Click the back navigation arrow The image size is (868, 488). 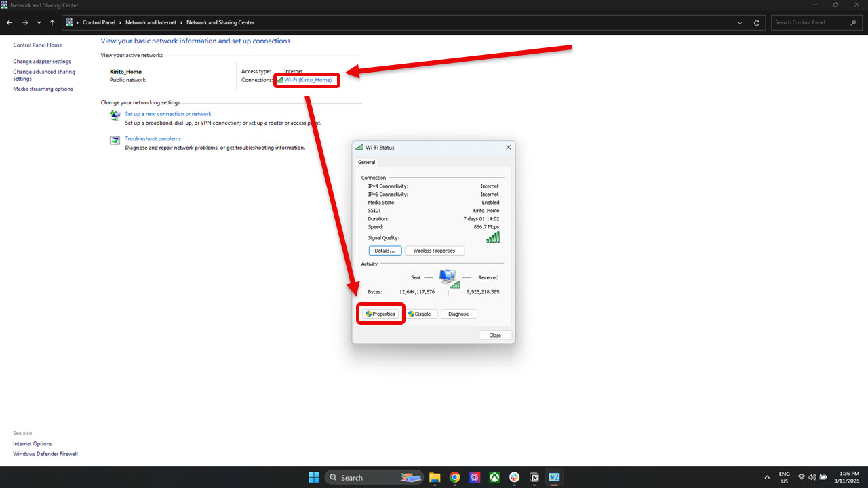tap(9, 22)
